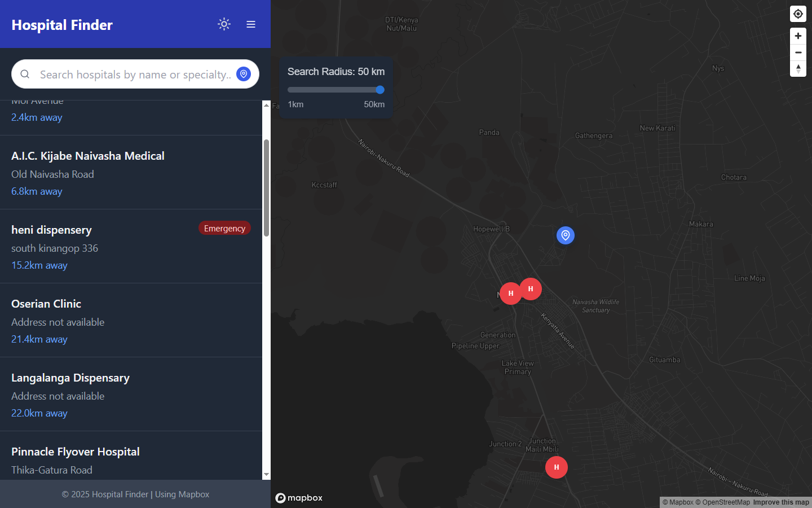This screenshot has width=812, height=508.
Task: Click the footer copyright text
Action: 135,494
